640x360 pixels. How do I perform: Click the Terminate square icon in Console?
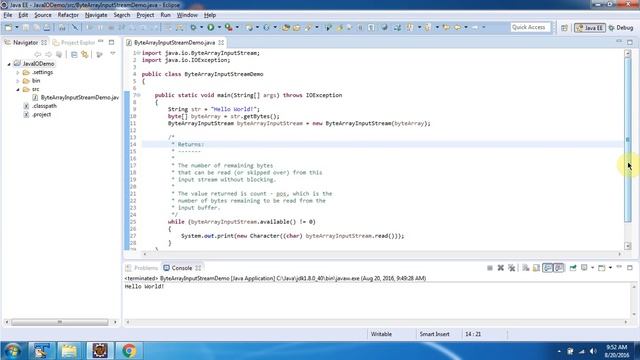point(489,268)
